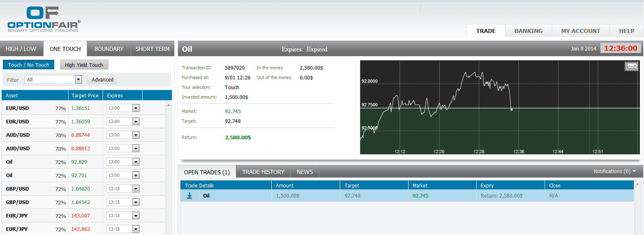
Task: Select High Yield Touch button
Action: 84,65
